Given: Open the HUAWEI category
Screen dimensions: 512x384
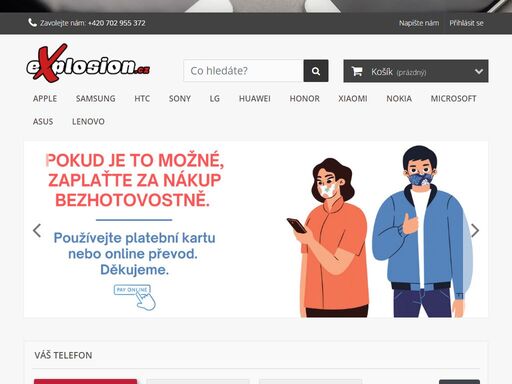Looking at the screenshot, I should pos(255,99).
